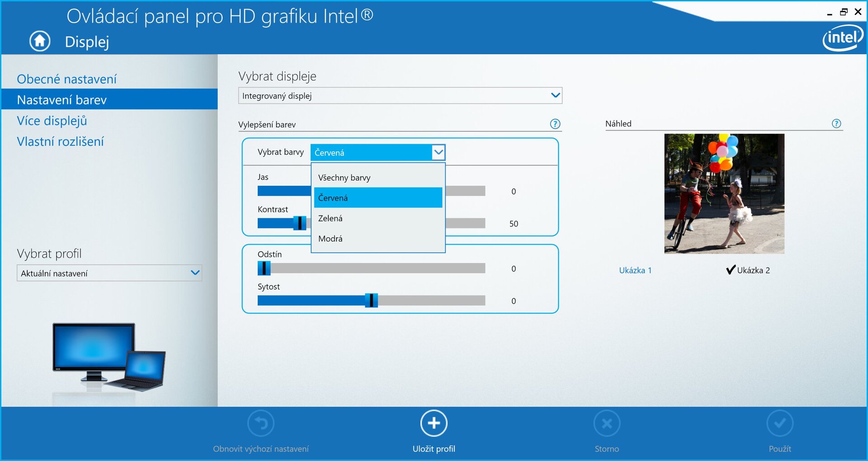Open help via question mark next to Vylepšení barev

pos(555,123)
